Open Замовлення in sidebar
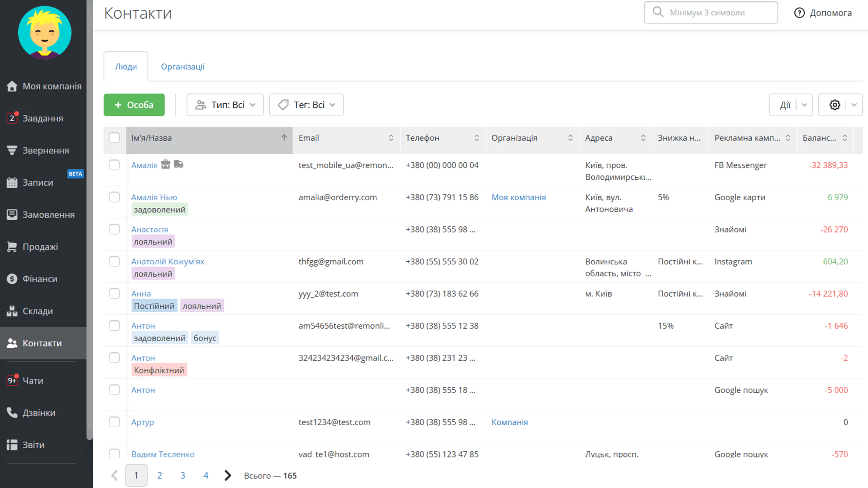The width and height of the screenshot is (868, 488). point(43,215)
